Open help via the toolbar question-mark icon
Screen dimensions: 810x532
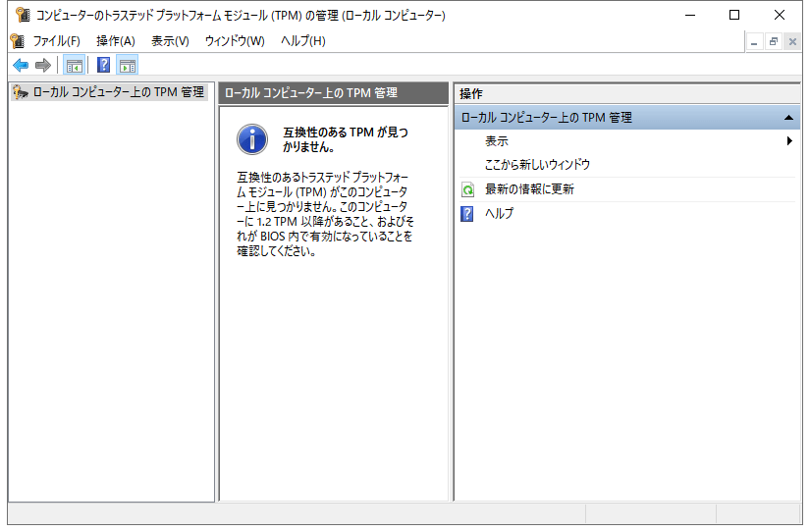(x=103, y=65)
